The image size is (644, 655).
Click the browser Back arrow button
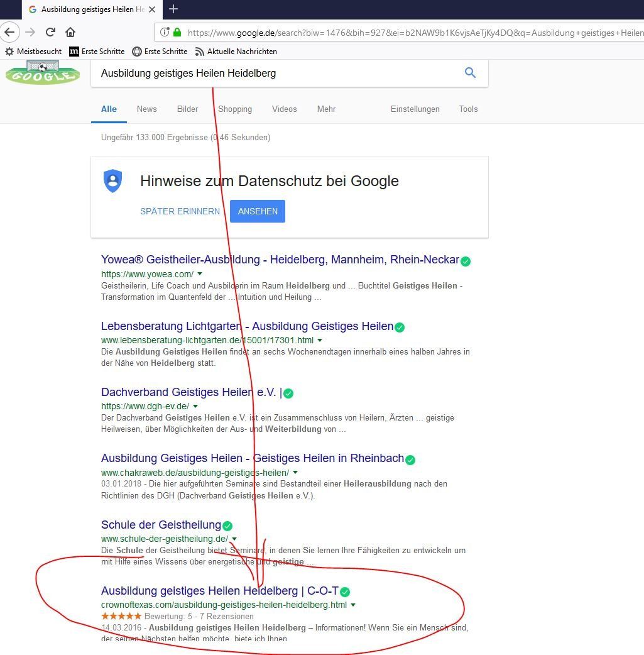tap(9, 32)
